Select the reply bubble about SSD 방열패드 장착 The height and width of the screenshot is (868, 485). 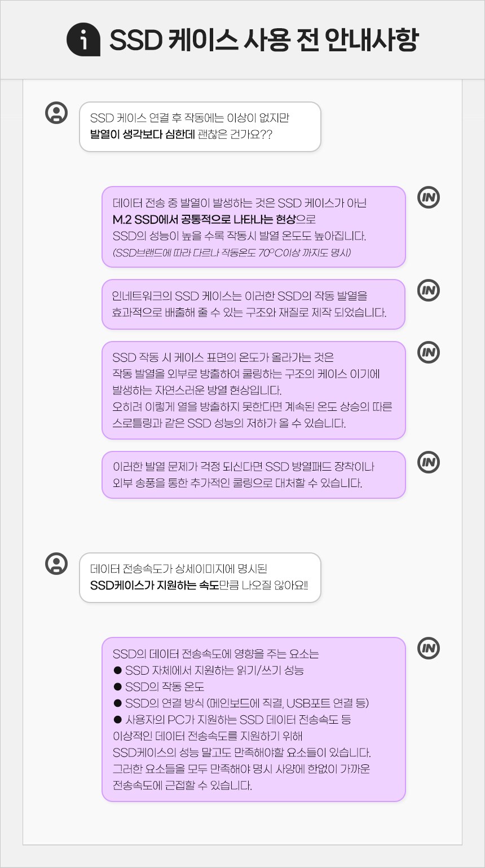[253, 475]
